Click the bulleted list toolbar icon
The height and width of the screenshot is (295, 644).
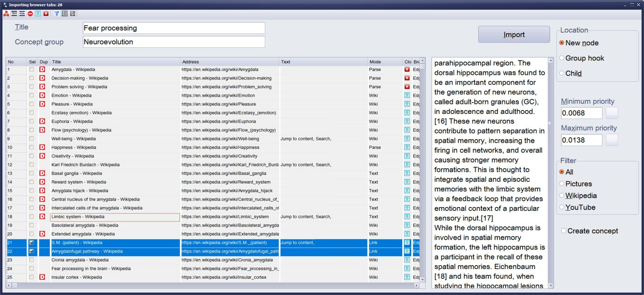65,14
